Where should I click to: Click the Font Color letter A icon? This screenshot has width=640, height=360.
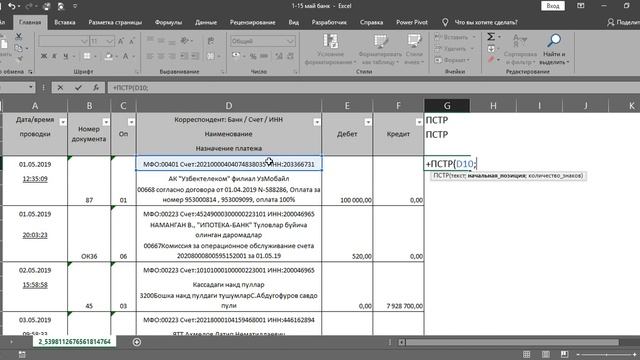point(126,56)
